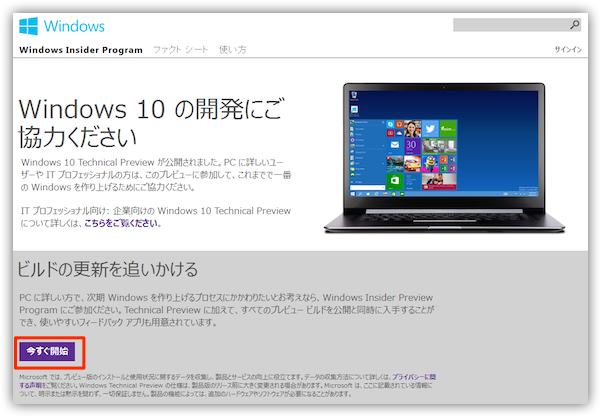This screenshot has height=417, width=601.
Task: Follow the こちらをご覧ください link
Action: tap(121, 223)
